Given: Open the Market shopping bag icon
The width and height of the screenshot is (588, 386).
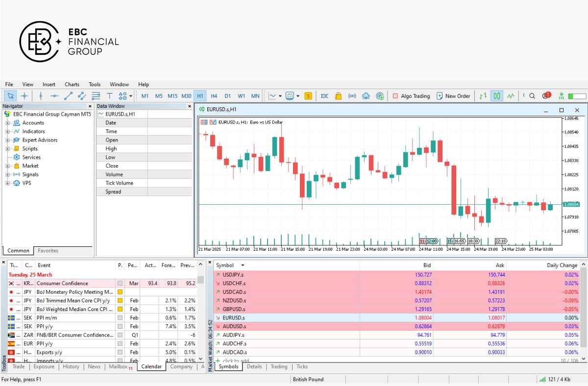Looking at the screenshot, I should (338, 96).
